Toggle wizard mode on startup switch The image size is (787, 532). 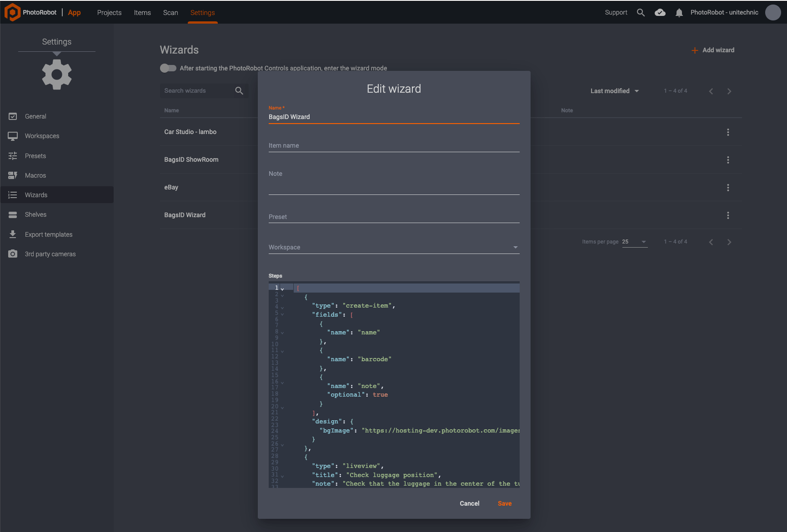tap(168, 68)
